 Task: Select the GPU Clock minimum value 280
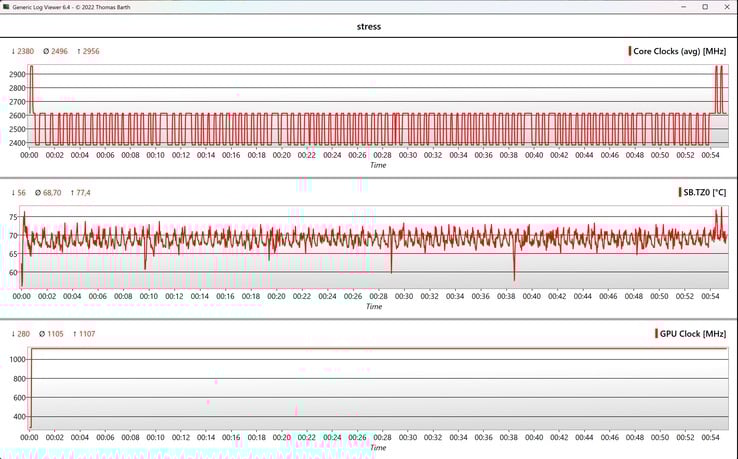(24, 334)
